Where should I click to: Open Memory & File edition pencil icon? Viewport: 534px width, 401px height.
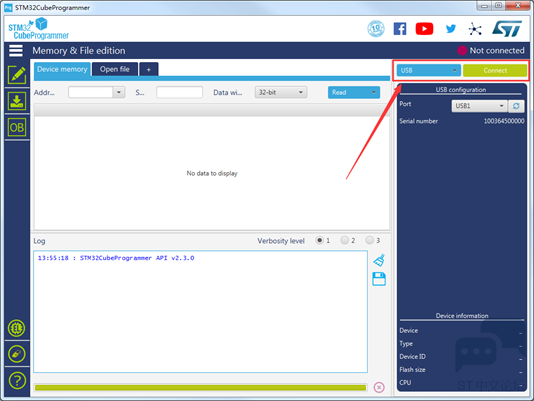[x=17, y=75]
